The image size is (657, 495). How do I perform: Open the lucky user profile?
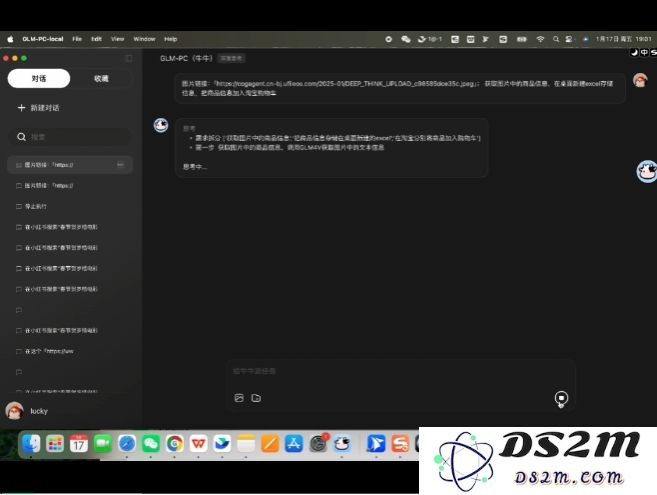(27, 411)
